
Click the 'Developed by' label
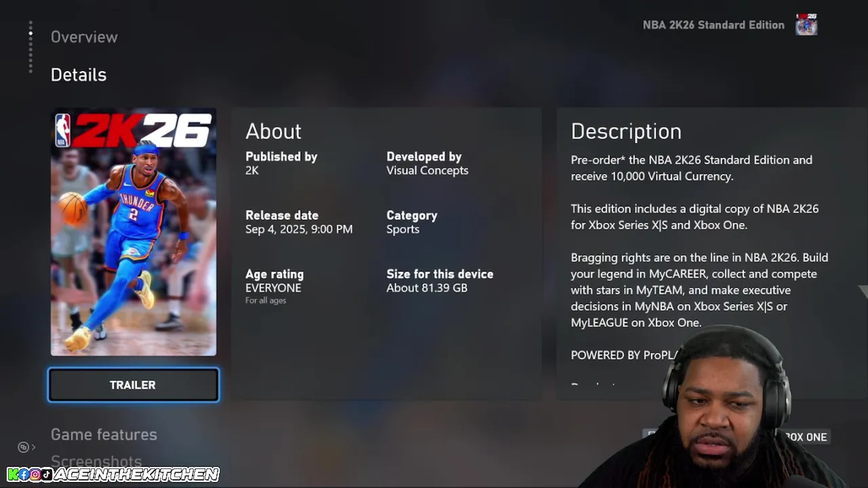(424, 157)
